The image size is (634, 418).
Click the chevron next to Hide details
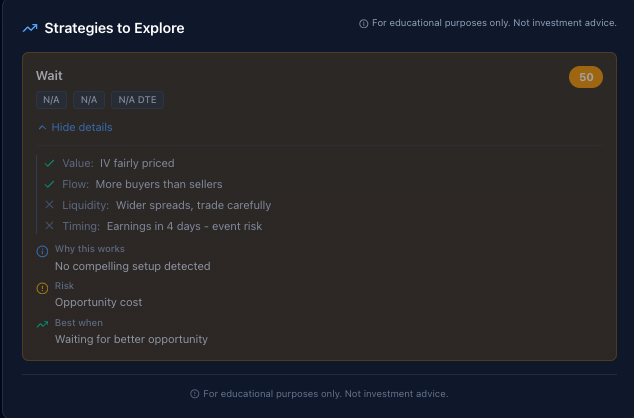coord(42,127)
